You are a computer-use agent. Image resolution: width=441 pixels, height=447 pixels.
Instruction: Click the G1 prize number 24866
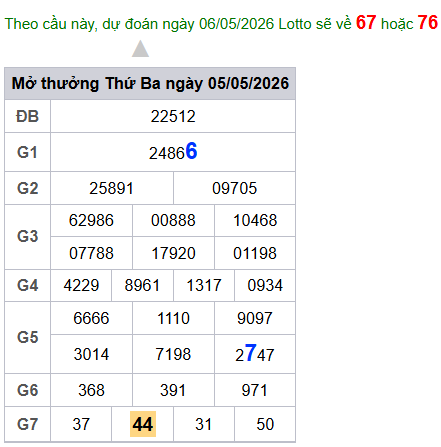coord(173,152)
